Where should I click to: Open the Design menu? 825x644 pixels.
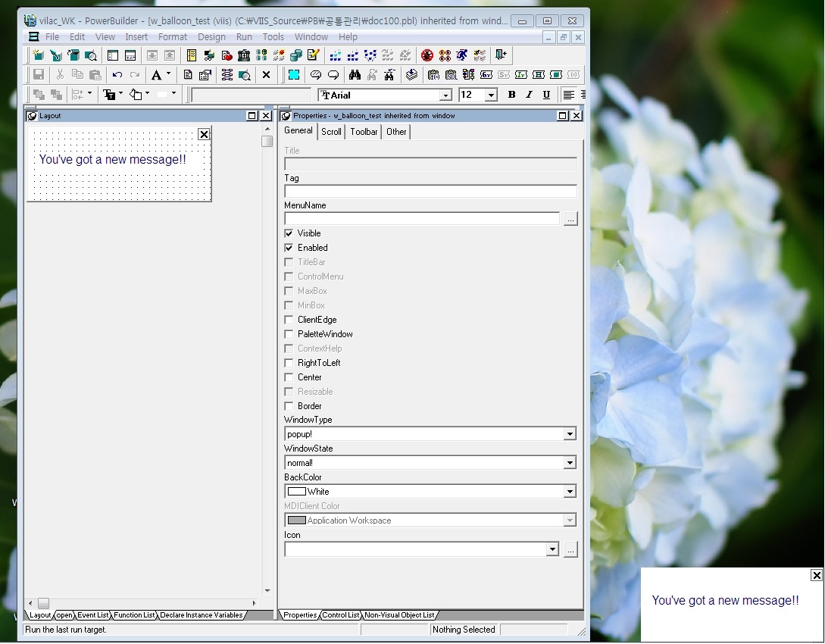211,36
